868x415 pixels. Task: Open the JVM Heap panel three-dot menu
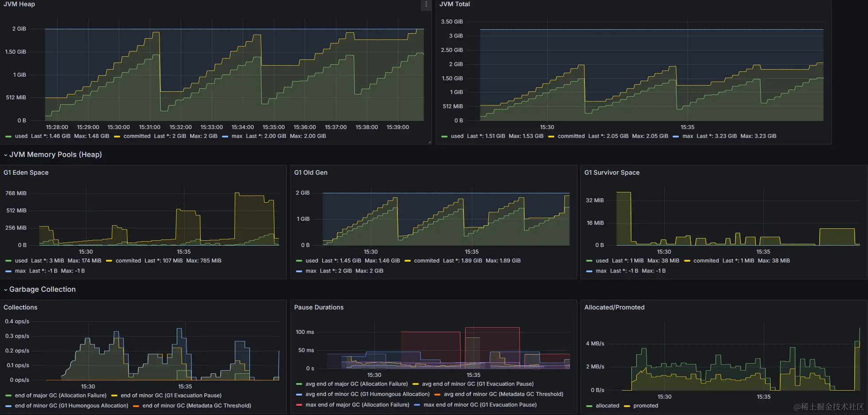[426, 4]
